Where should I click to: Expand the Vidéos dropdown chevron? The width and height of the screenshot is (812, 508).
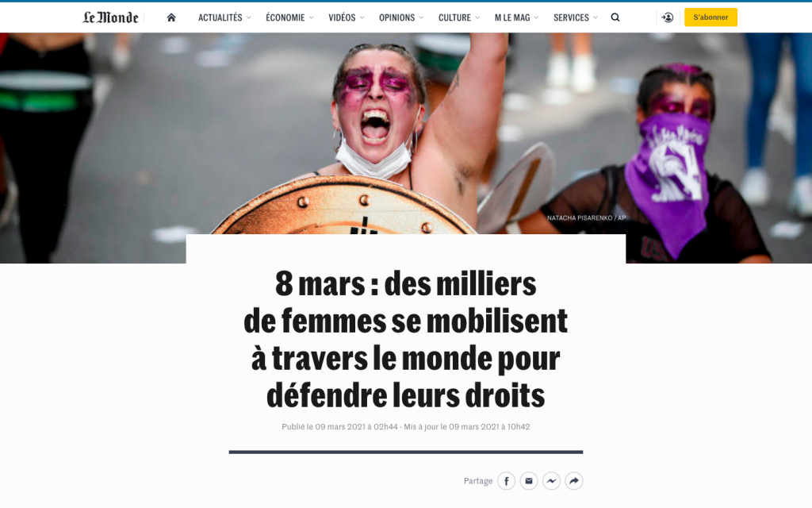point(362,17)
